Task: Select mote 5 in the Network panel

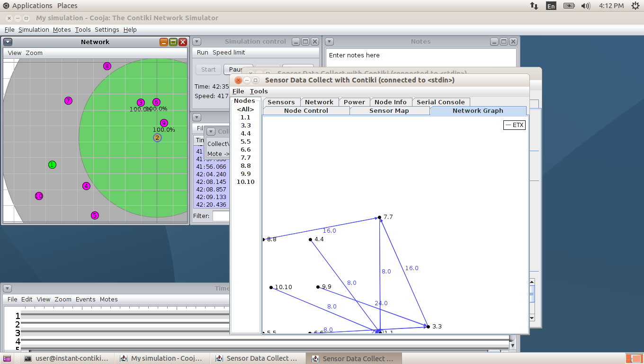Action: tap(95, 215)
